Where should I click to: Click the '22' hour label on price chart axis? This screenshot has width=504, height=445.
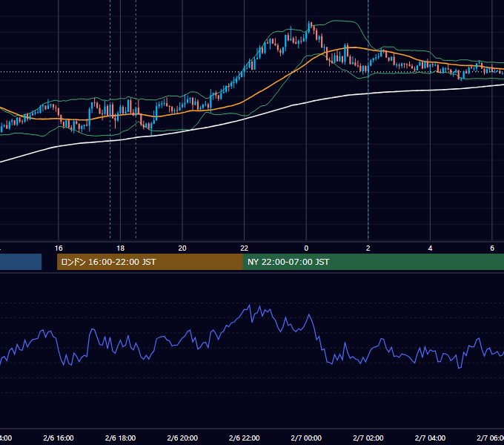245,248
